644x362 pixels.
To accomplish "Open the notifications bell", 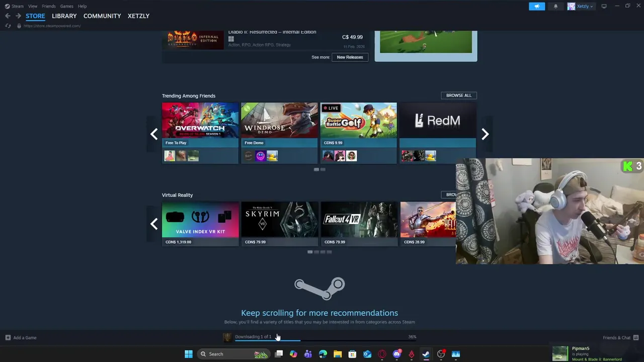I will [555, 6].
